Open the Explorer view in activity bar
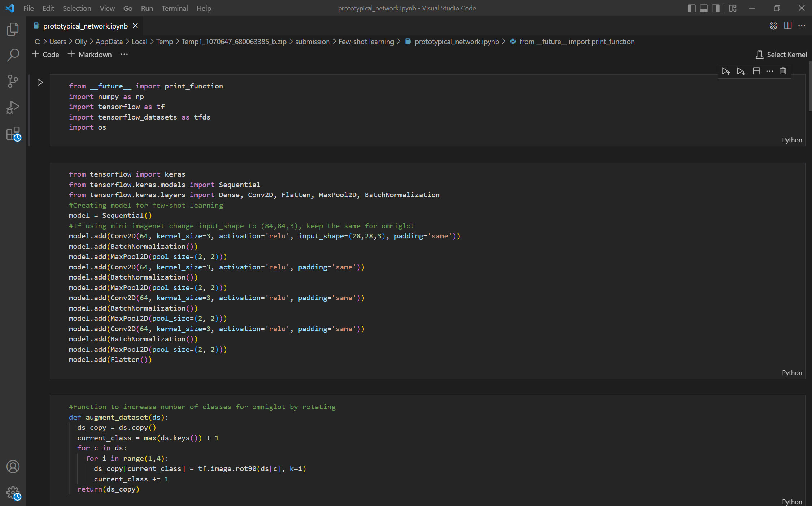Screen dimensions: 812x506 (13, 29)
